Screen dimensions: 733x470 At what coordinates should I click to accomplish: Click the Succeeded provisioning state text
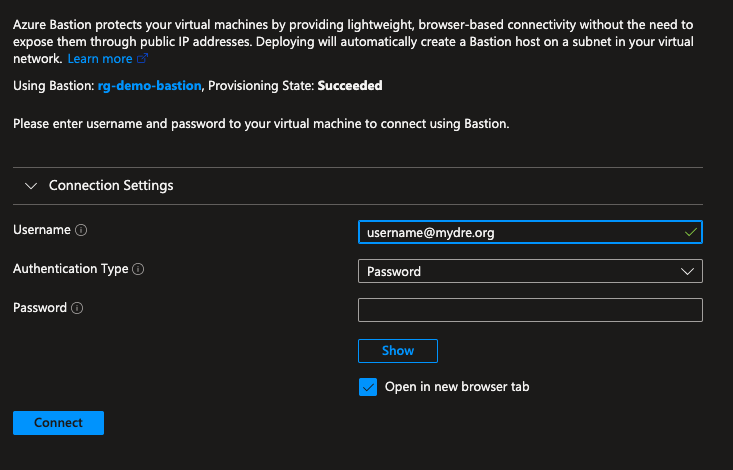pos(350,86)
